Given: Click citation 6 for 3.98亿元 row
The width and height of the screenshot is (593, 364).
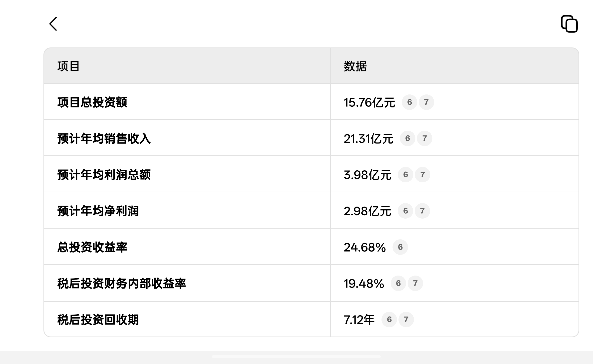Looking at the screenshot, I should pyautogui.click(x=406, y=175).
